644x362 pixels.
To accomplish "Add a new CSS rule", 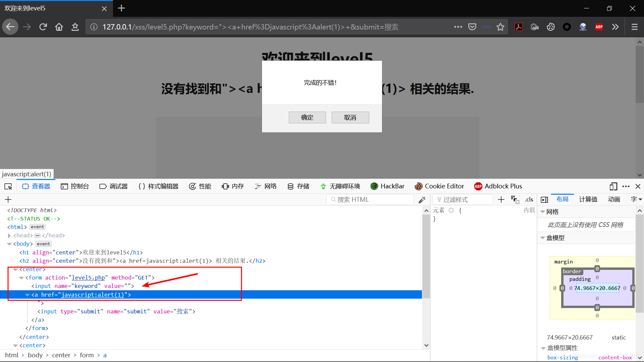I will click(x=501, y=200).
